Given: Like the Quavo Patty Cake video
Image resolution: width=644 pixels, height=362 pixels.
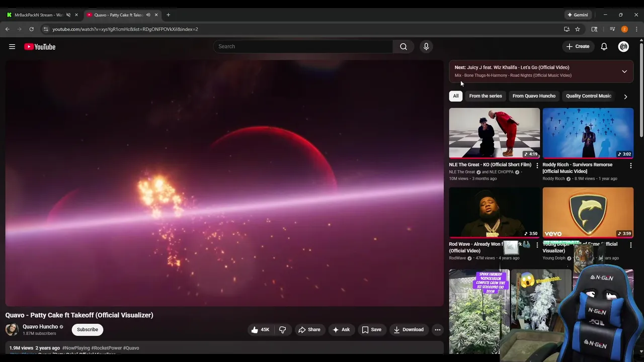Looking at the screenshot, I should [261, 330].
